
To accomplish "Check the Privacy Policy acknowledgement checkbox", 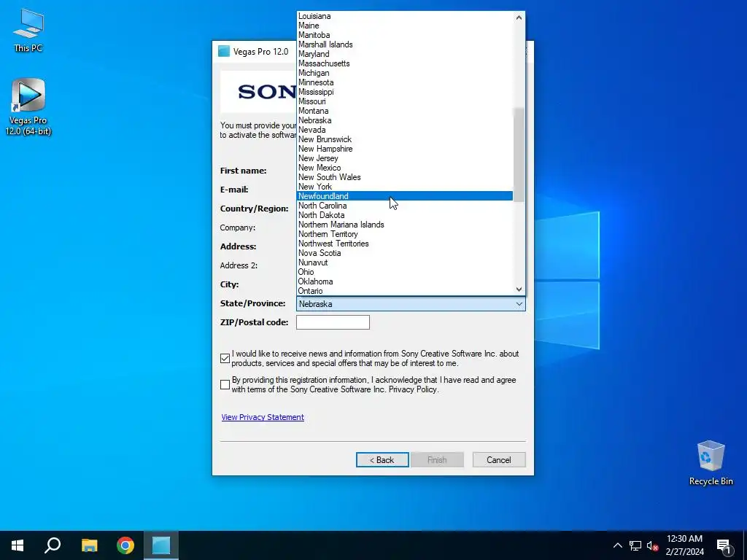I will pos(225,385).
